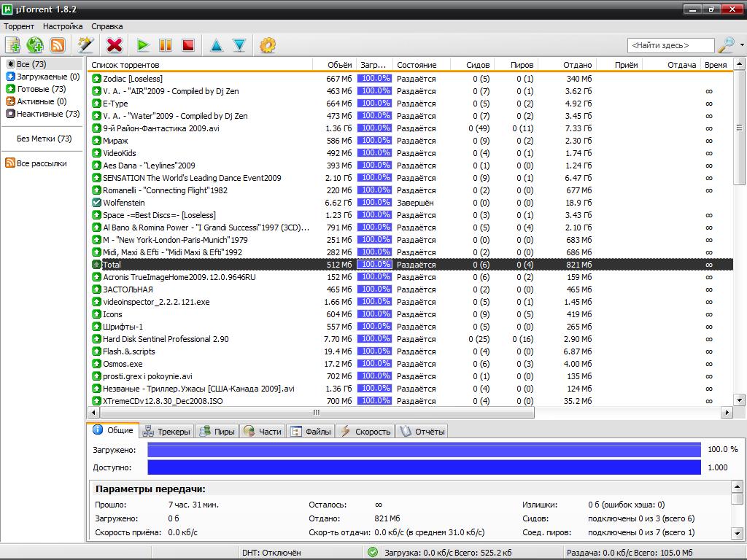Click the Create New Torrent wand icon

coord(86,45)
